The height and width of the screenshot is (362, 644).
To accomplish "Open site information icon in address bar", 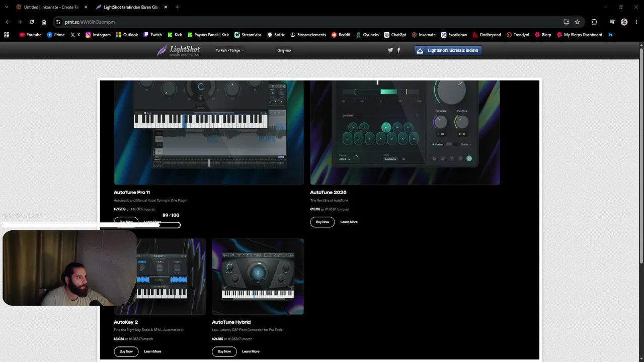I will [58, 22].
